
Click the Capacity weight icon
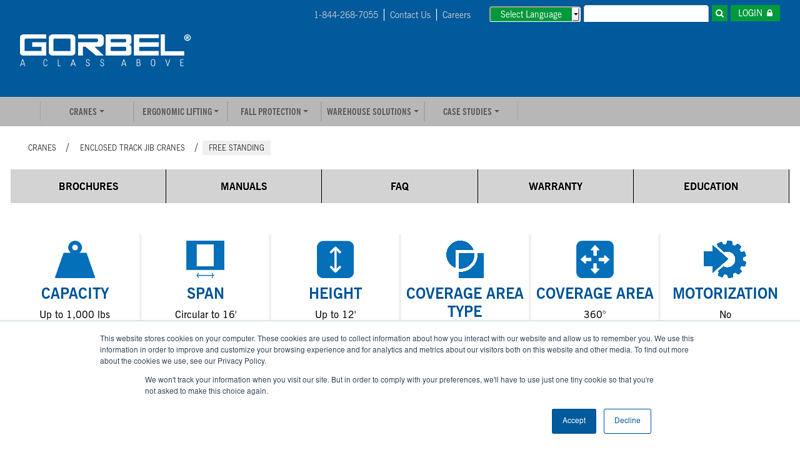tap(75, 259)
